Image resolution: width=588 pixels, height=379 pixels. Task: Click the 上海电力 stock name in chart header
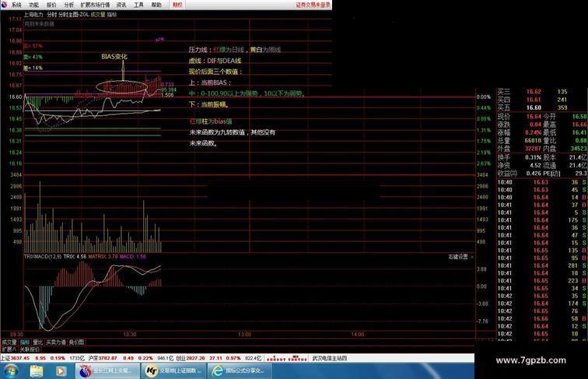coord(33,15)
